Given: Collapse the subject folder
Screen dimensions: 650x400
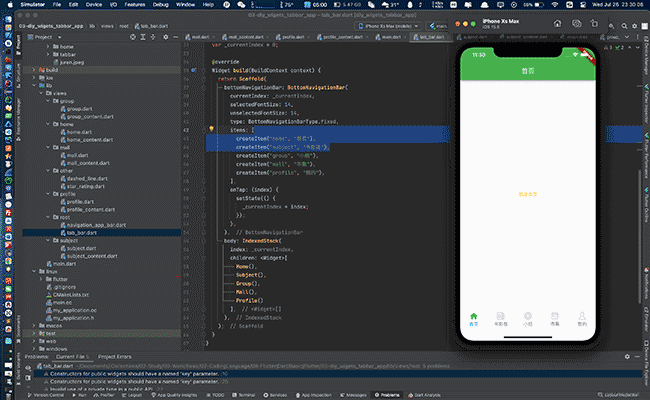Looking at the screenshot, I should (48, 240).
